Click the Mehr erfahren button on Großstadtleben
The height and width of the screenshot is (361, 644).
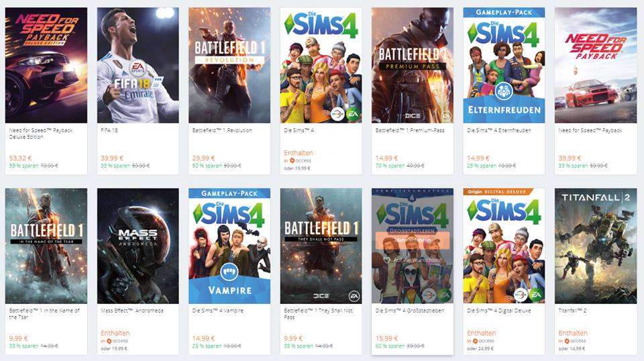413,240
